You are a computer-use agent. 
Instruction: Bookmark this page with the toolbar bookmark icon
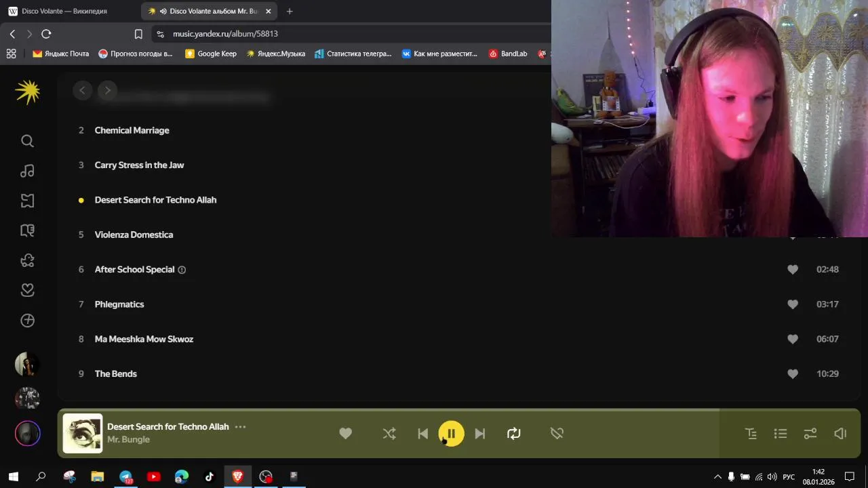tap(138, 34)
